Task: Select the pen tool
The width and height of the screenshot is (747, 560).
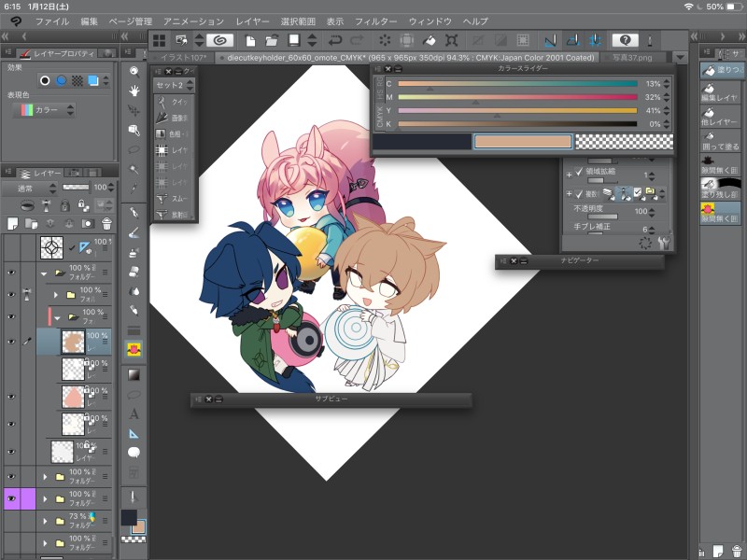Action: pos(134,213)
